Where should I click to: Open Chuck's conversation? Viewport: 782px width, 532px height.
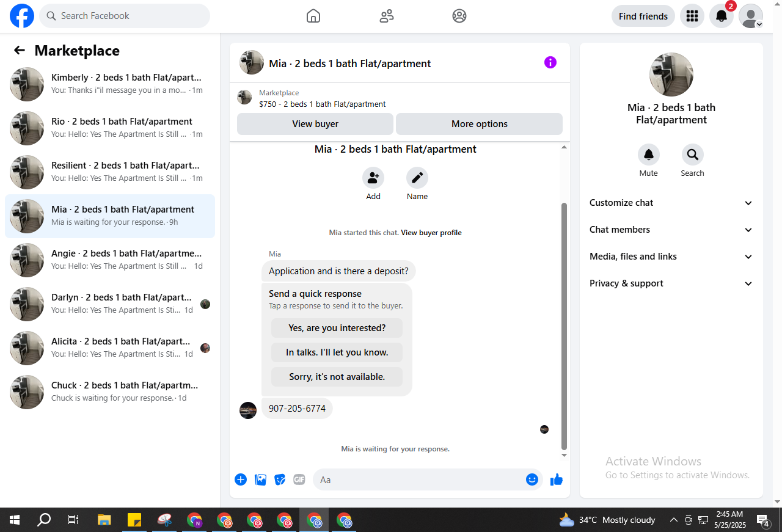pos(110,392)
